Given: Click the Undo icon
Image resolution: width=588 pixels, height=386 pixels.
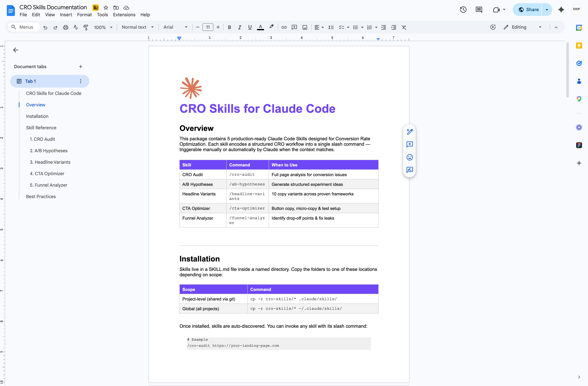Looking at the screenshot, I should [45, 27].
